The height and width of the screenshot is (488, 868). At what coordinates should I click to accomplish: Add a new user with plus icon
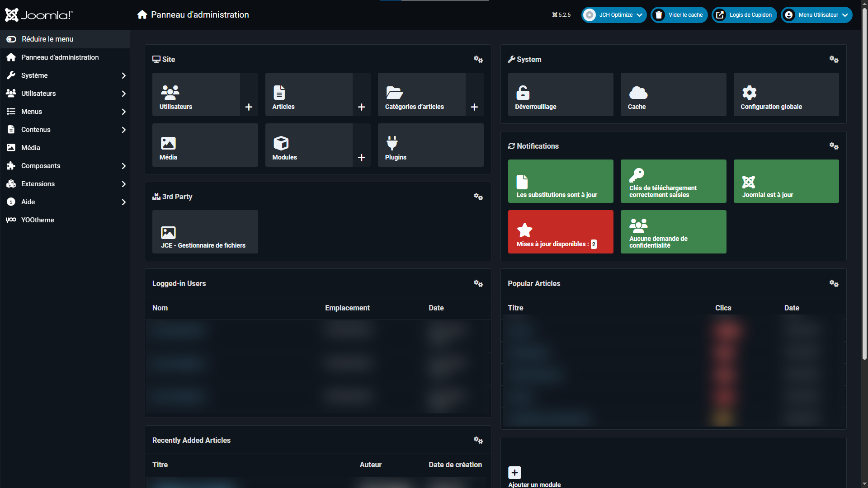pos(249,107)
